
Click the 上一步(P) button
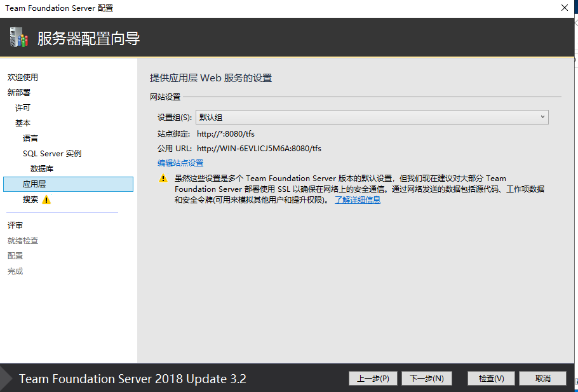[x=373, y=379]
